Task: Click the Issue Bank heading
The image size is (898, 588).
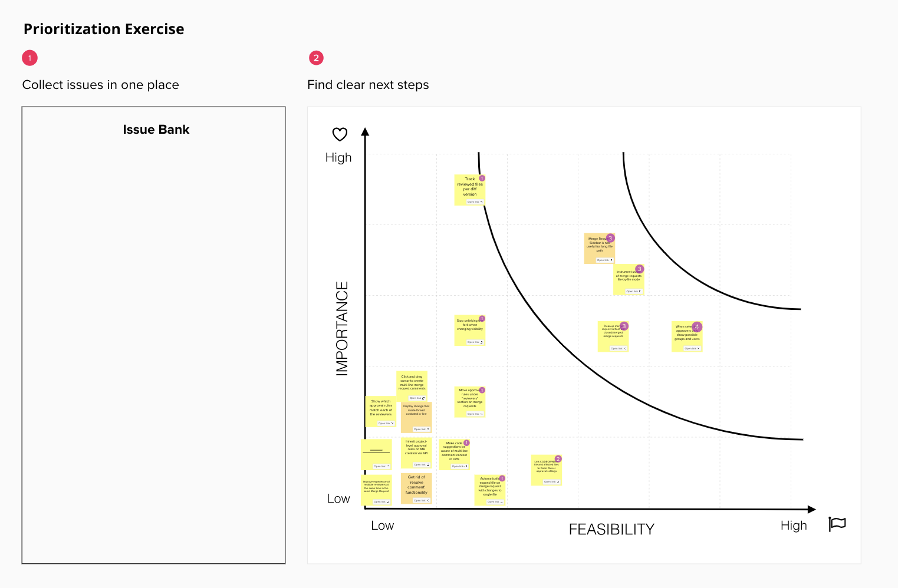Action: 156,130
